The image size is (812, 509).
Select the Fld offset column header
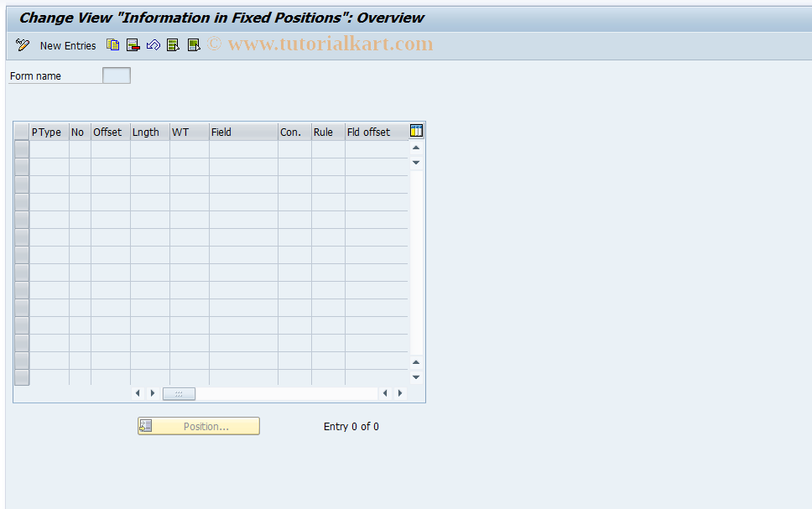[x=377, y=132]
